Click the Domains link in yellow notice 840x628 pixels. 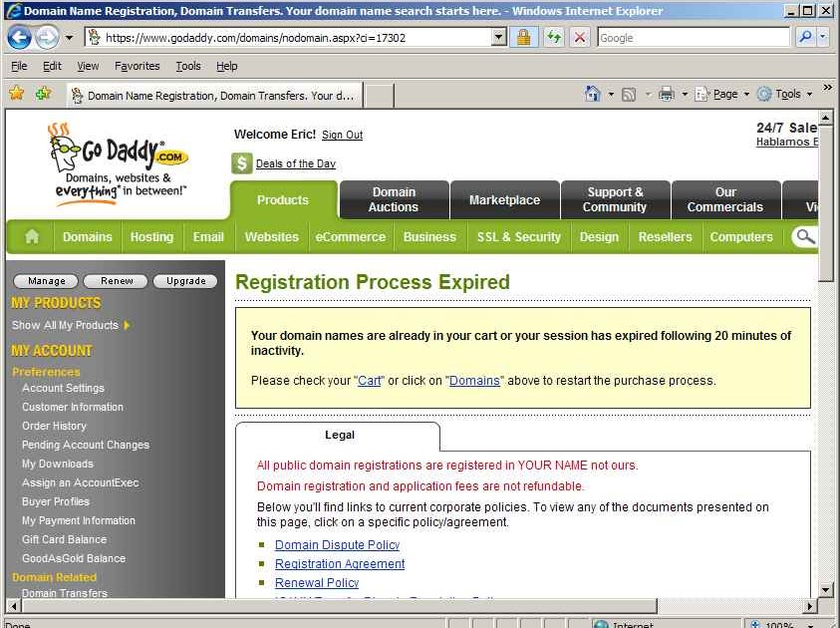[x=474, y=381]
